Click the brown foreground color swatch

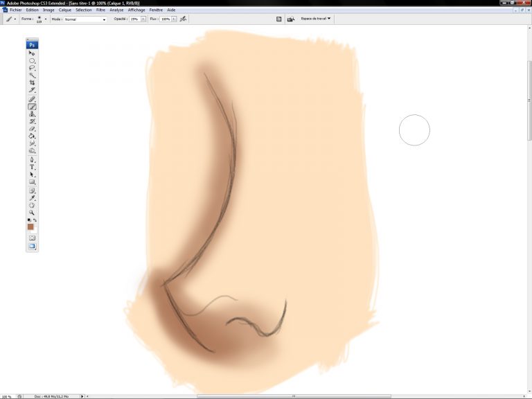30,227
